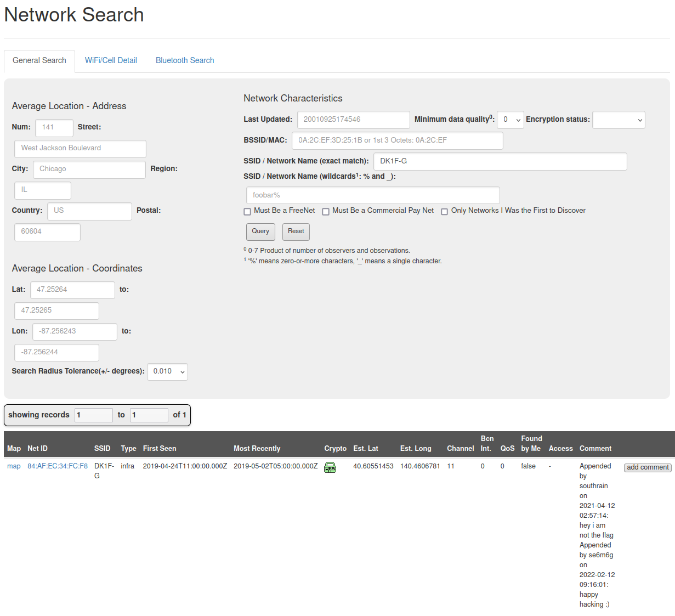
Task: Toggle Must Be a FreeNet checkbox
Action: click(247, 212)
